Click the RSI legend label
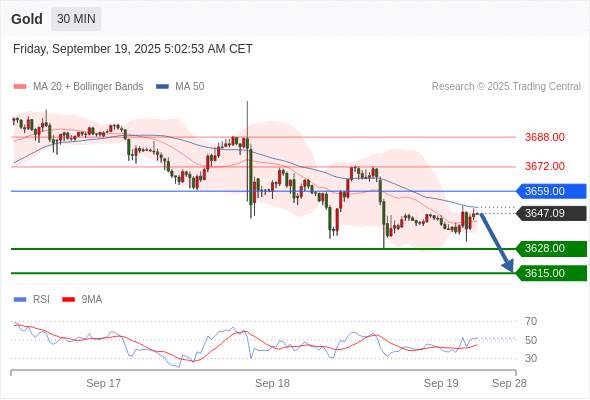The image size is (590, 400). click(41, 300)
